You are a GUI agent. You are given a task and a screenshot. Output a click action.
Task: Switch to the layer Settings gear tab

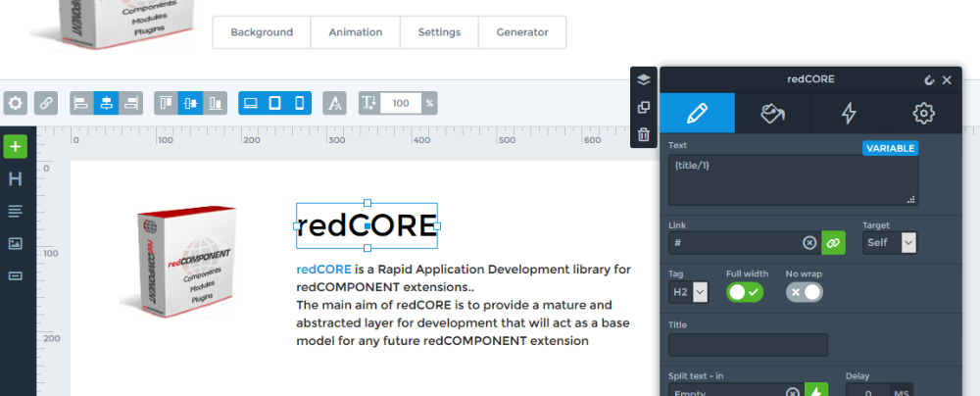pos(924,114)
